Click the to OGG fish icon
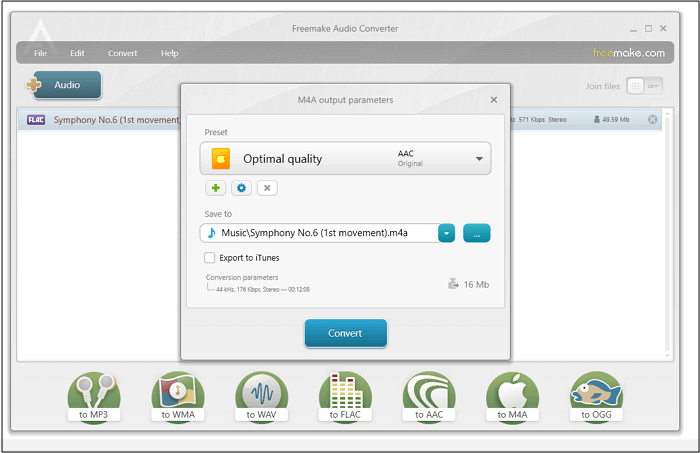This screenshot has height=453, width=700. [x=597, y=397]
